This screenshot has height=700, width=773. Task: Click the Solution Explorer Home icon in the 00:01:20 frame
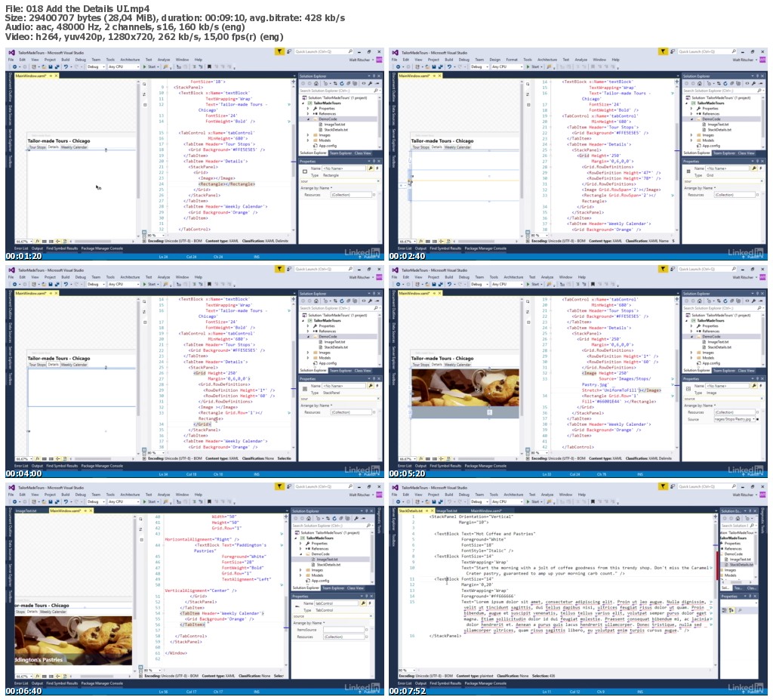(x=316, y=83)
